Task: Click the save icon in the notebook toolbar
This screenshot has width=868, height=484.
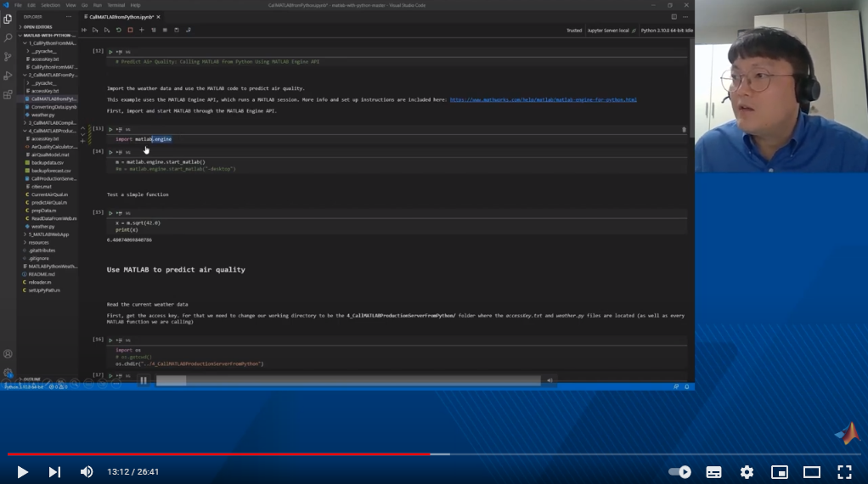Action: [177, 30]
